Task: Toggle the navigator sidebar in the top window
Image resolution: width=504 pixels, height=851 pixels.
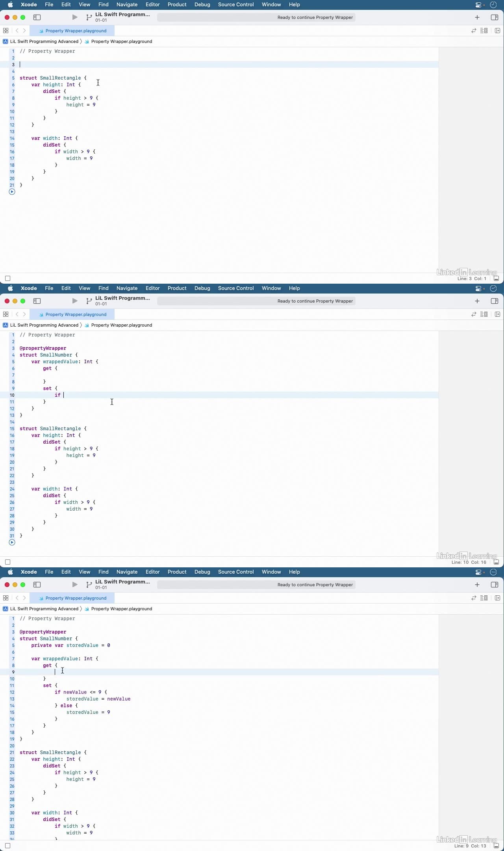Action: click(x=37, y=17)
